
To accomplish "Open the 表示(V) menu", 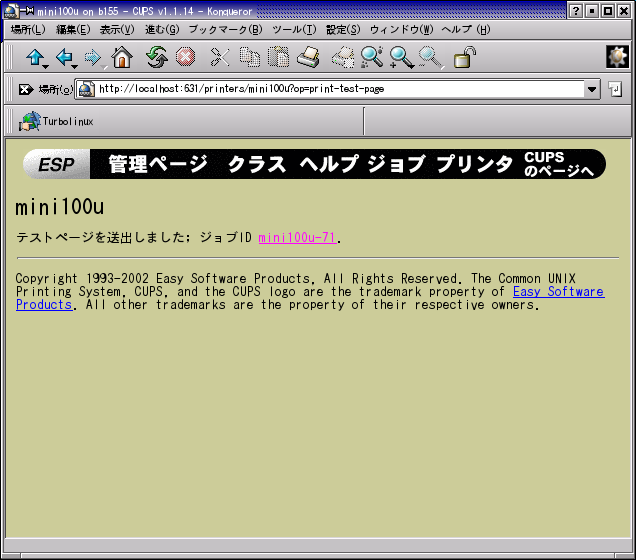I will coord(117,30).
